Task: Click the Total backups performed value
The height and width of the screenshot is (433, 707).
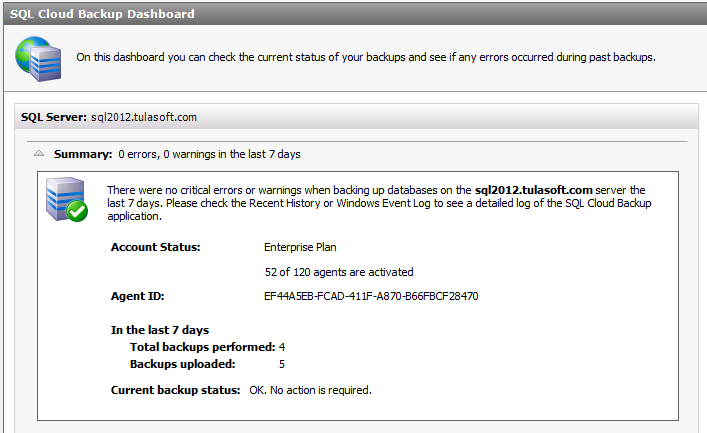Action: tap(282, 347)
